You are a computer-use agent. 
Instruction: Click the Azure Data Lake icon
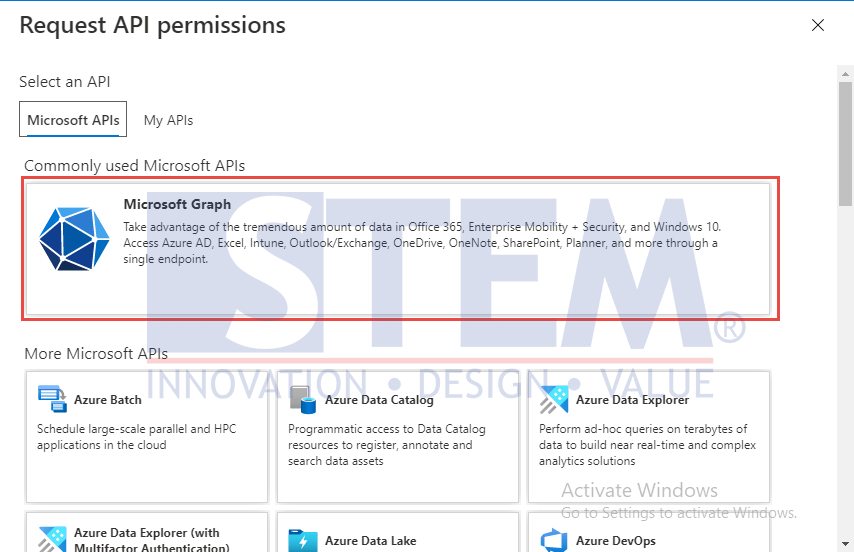(303, 541)
